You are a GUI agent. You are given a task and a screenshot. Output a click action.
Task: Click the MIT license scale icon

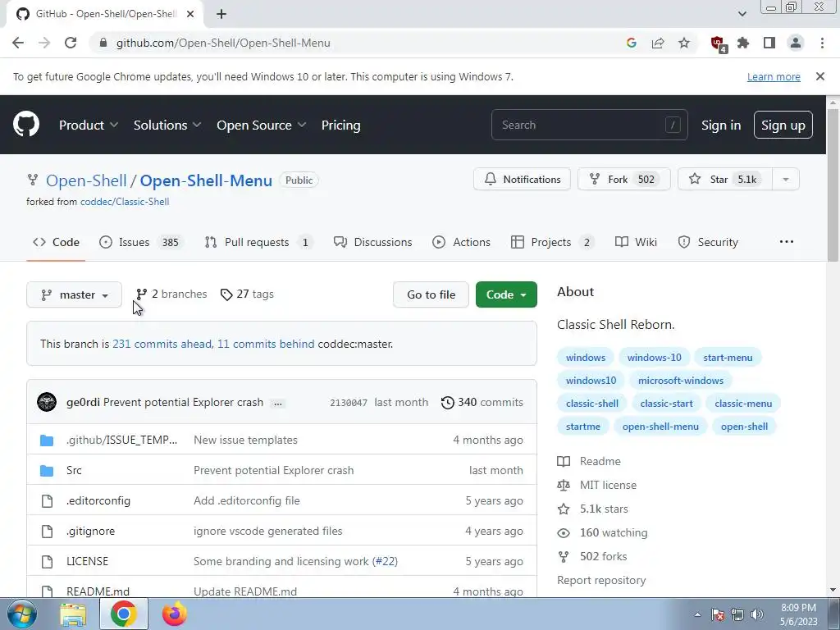click(564, 486)
